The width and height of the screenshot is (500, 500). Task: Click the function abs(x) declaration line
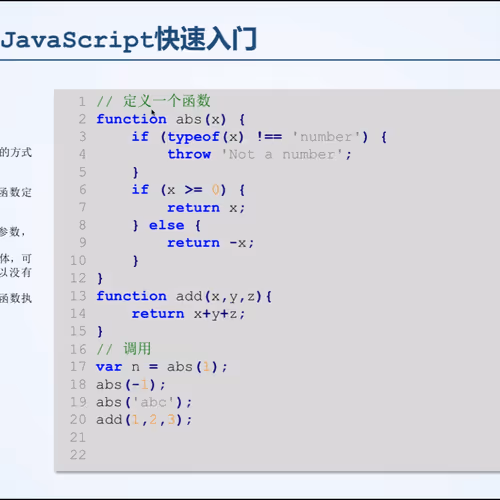(x=171, y=119)
